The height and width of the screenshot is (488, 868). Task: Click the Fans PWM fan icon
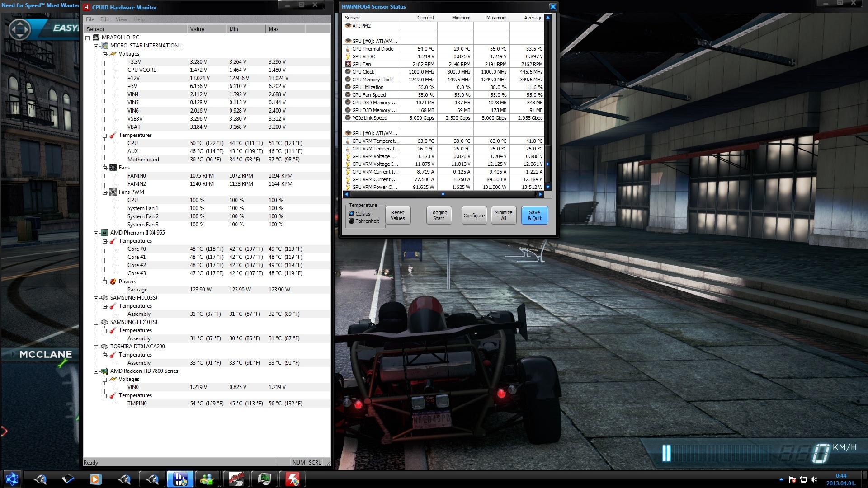coord(113,192)
